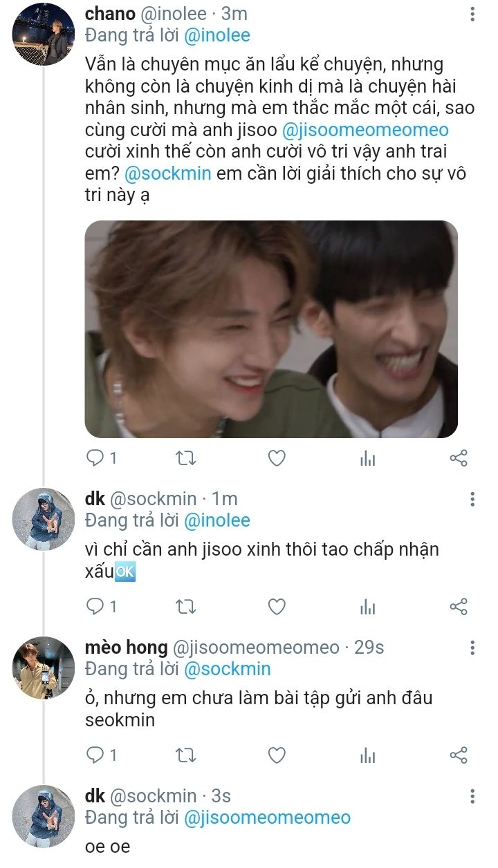Open more options on dk's 'oe oe' reply
The height and width of the screenshot is (868, 498).
472,796
